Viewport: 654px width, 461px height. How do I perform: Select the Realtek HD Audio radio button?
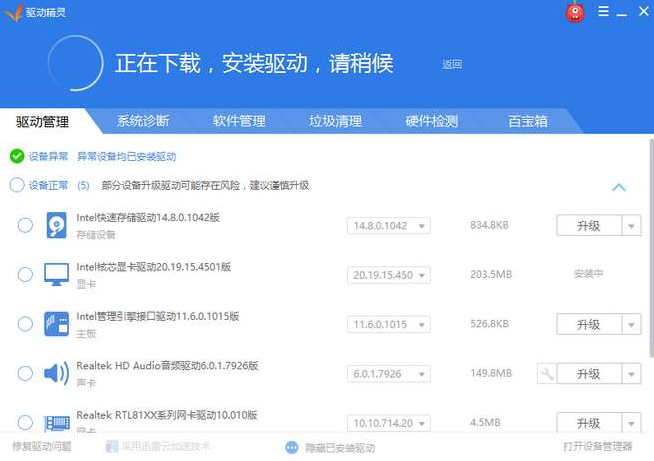pos(25,373)
